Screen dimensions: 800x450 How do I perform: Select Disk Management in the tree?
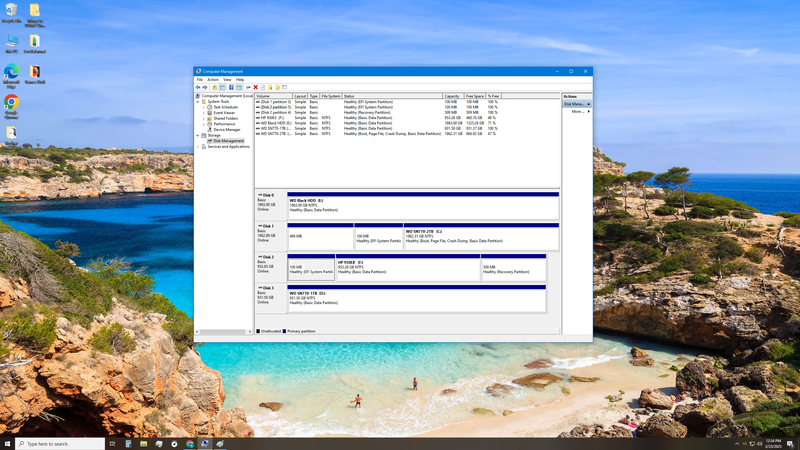tap(229, 141)
